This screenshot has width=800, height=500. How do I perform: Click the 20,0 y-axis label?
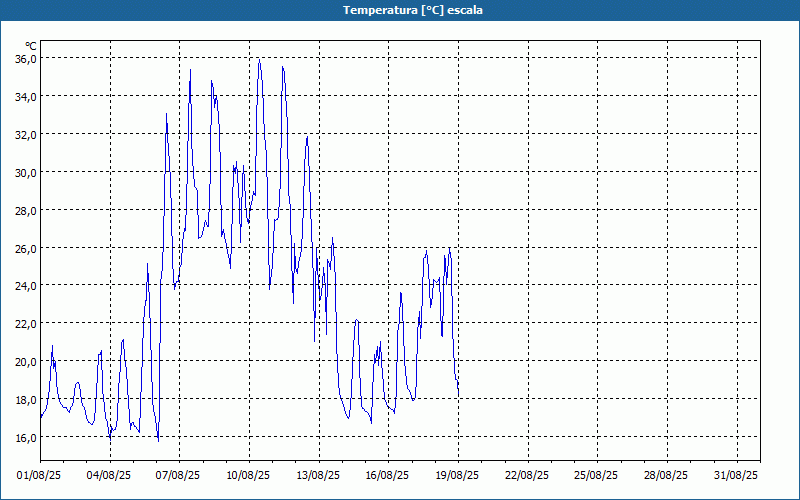click(x=26, y=362)
